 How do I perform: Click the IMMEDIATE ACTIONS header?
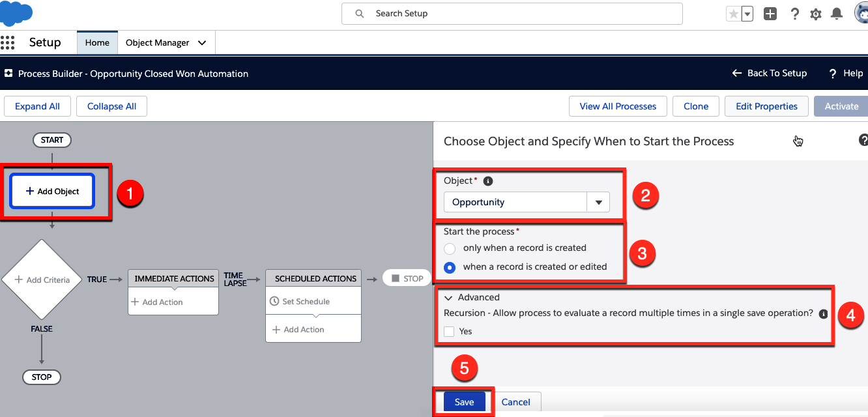click(x=174, y=278)
